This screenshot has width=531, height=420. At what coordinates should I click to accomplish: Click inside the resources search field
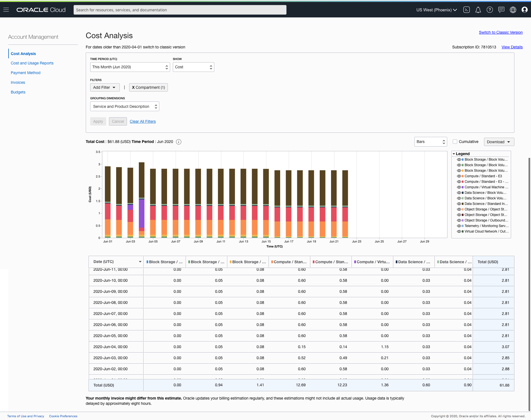(x=179, y=10)
